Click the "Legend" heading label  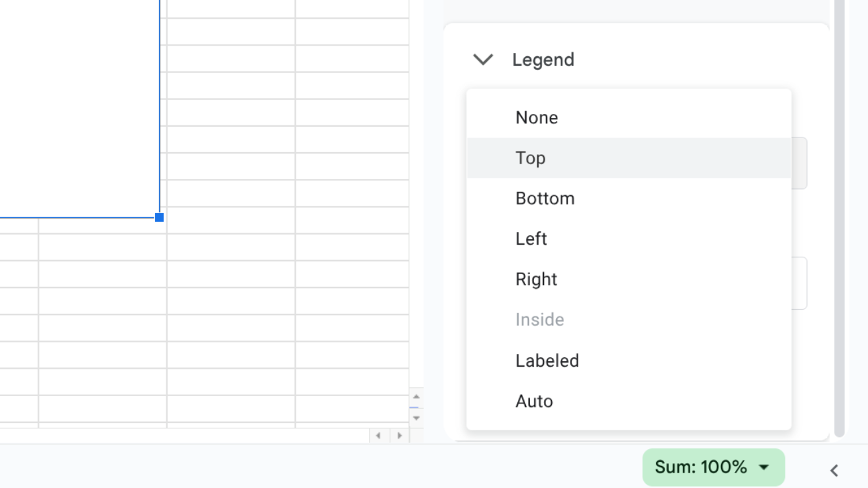point(543,60)
